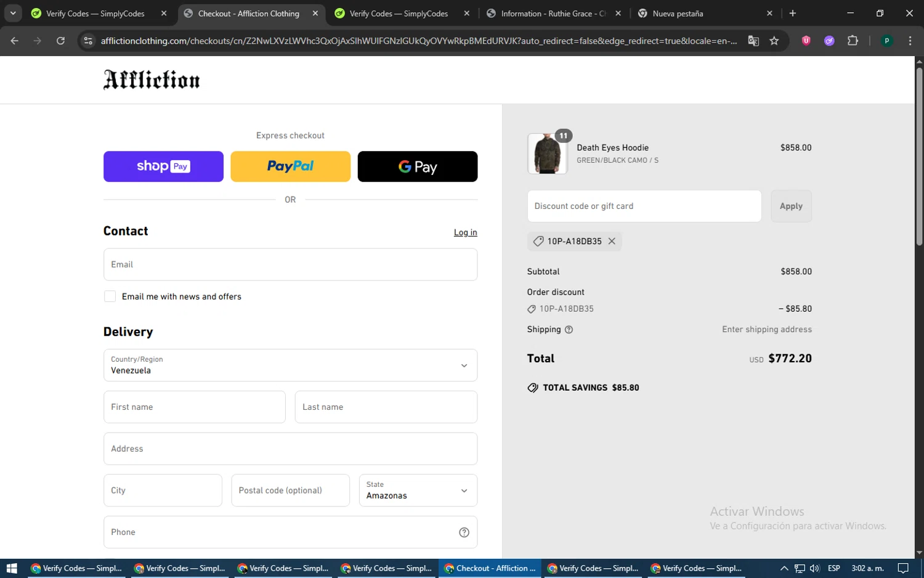The image size is (924, 578).
Task: Open the Country/Region dropdown showing Venezuela
Action: pyautogui.click(x=290, y=365)
